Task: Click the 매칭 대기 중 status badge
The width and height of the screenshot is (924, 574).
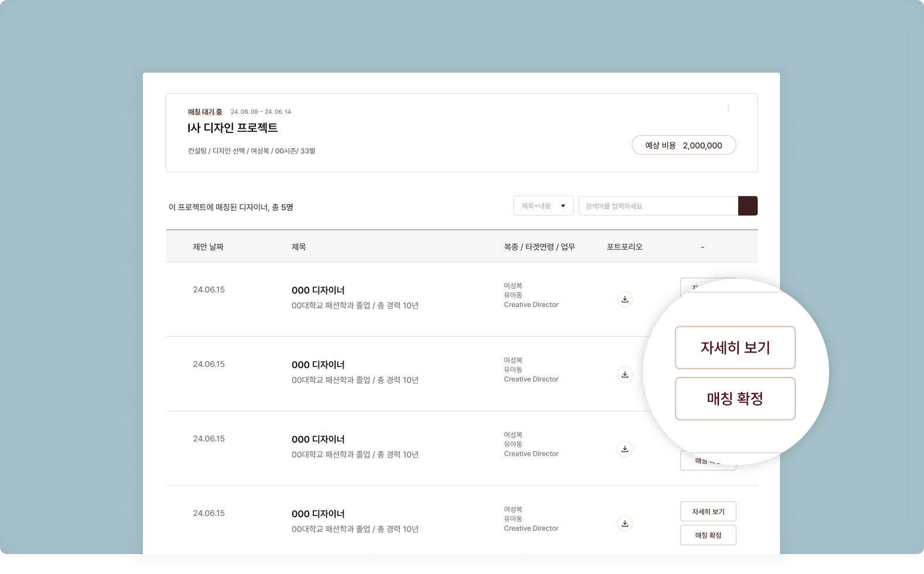Action: [x=205, y=112]
